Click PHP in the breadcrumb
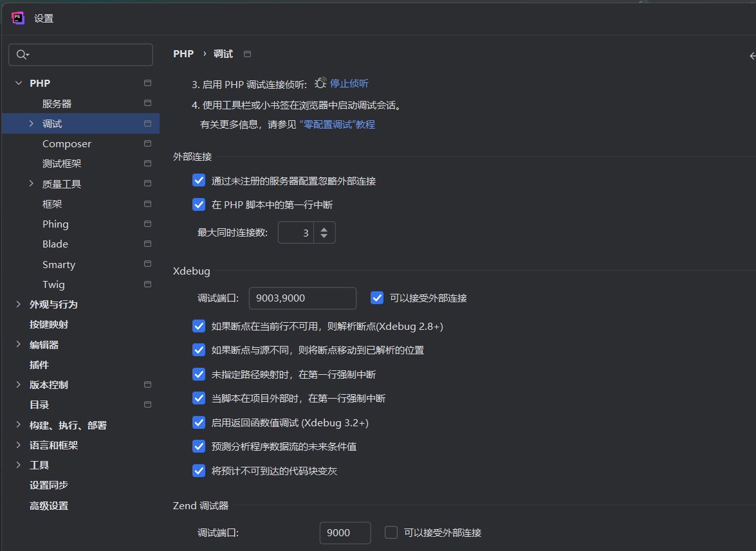The image size is (756, 551). pos(183,54)
